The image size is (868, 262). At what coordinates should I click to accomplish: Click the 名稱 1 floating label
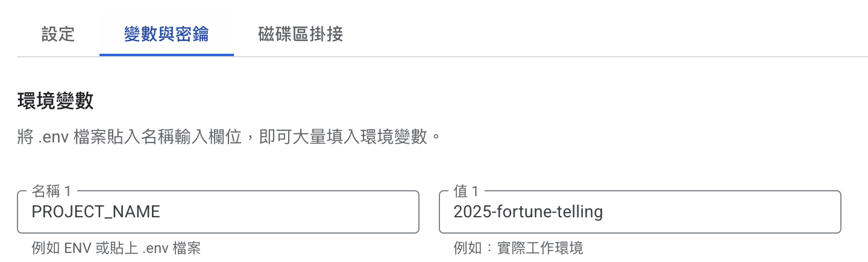pyautogui.click(x=51, y=191)
